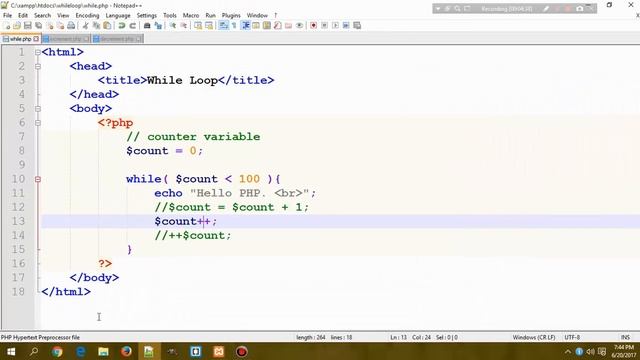Image resolution: width=640 pixels, height=360 pixels.
Task: Click 'Windows (CR LF)' in status bar
Action: [534, 338]
